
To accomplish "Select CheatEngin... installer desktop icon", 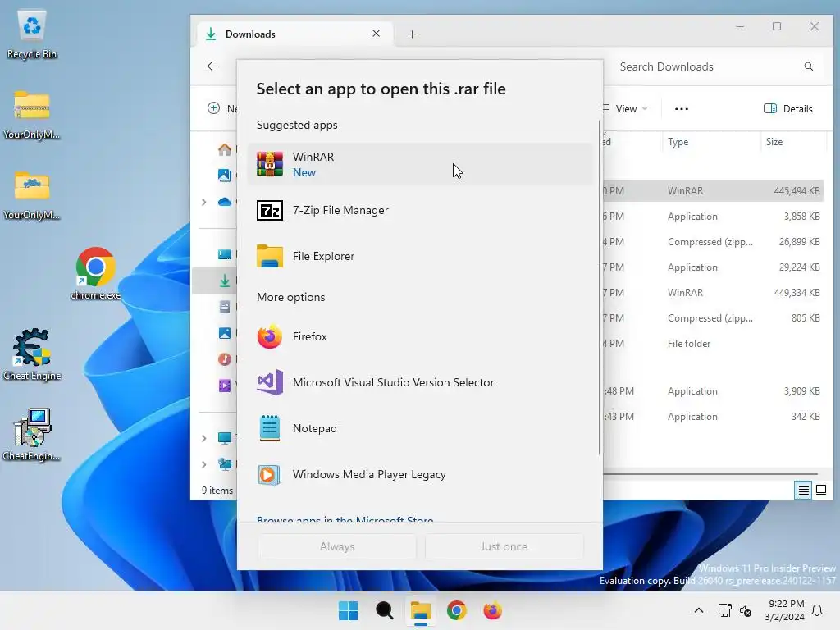I will pos(32,435).
